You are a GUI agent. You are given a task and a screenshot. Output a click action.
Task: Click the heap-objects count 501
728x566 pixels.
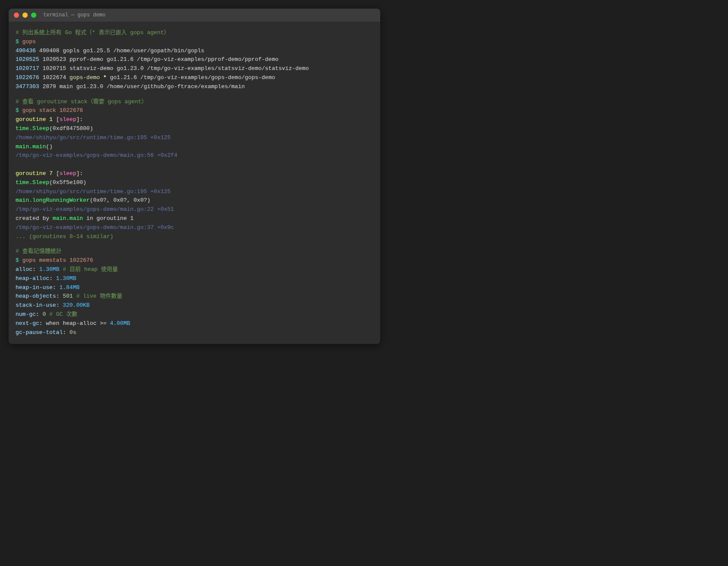[x=67, y=296]
